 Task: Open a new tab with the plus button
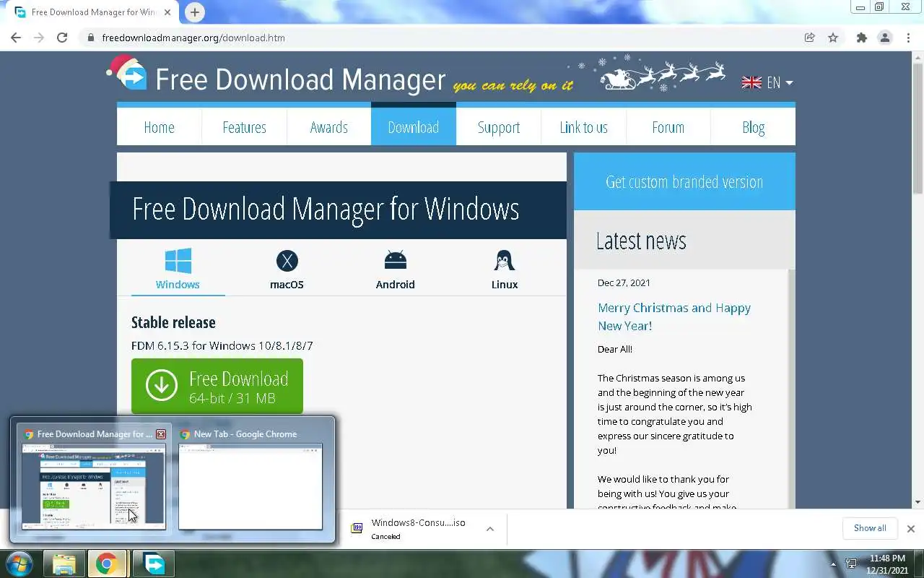coord(194,12)
